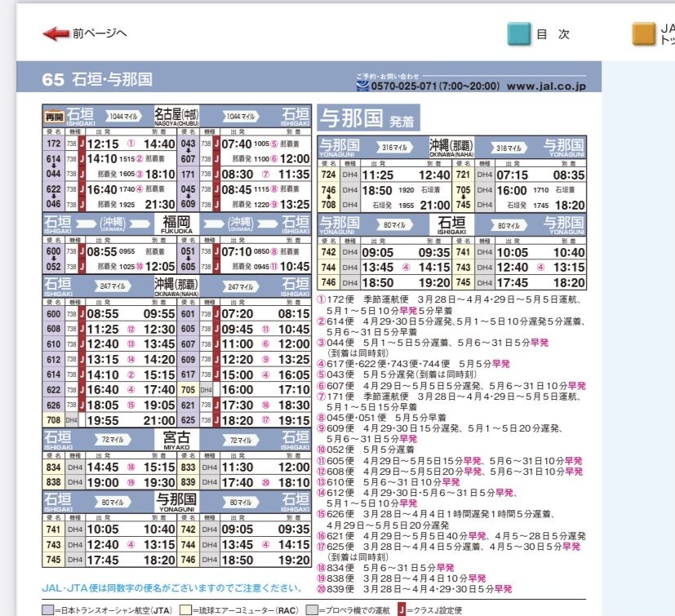Image resolution: width=675 pixels, height=616 pixels.
Task: Click footnote ⑩ about flight 052便
Action: point(366,450)
